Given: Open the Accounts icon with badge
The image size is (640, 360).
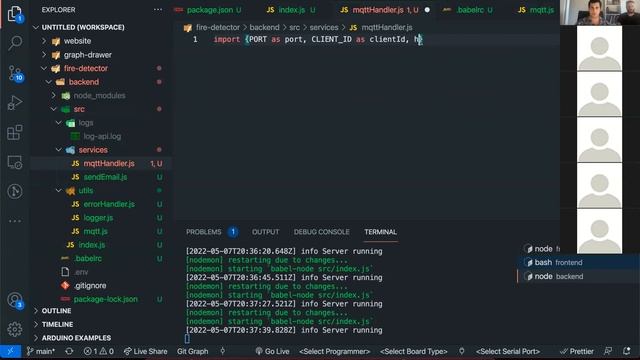Looking at the screenshot, I should tap(15, 300).
